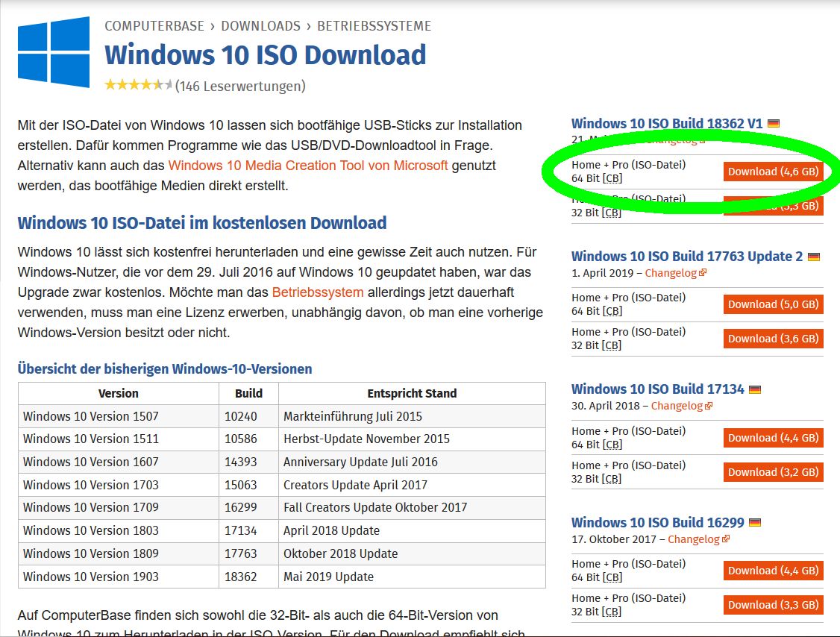Click Windows 10 Version 1803 cell
Viewport: 840px width, 637px height.
click(x=119, y=530)
